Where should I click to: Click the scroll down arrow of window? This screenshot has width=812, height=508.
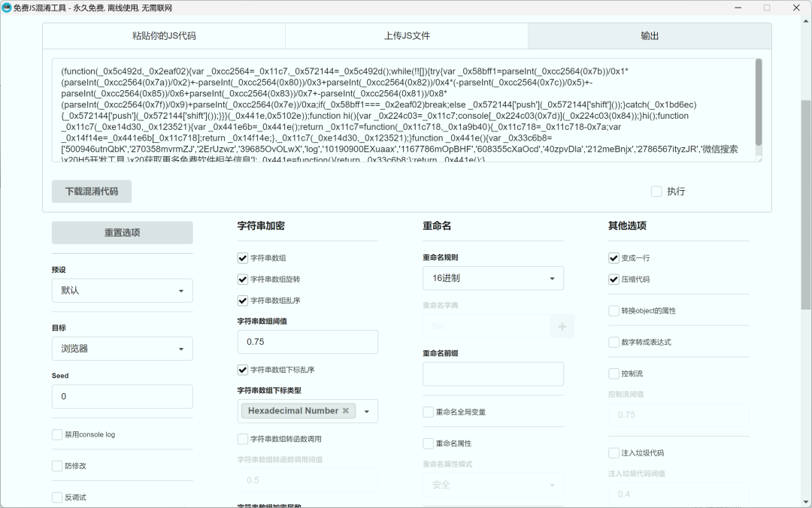click(806, 502)
